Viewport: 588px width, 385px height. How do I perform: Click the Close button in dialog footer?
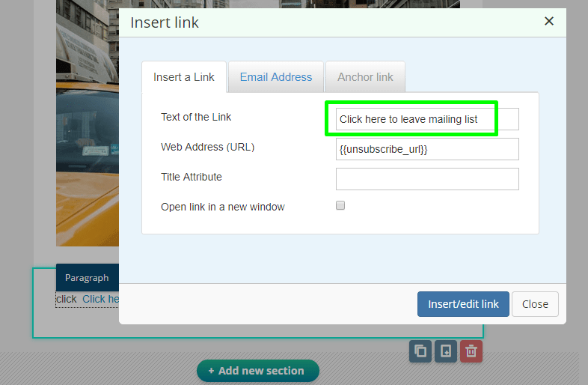point(535,304)
